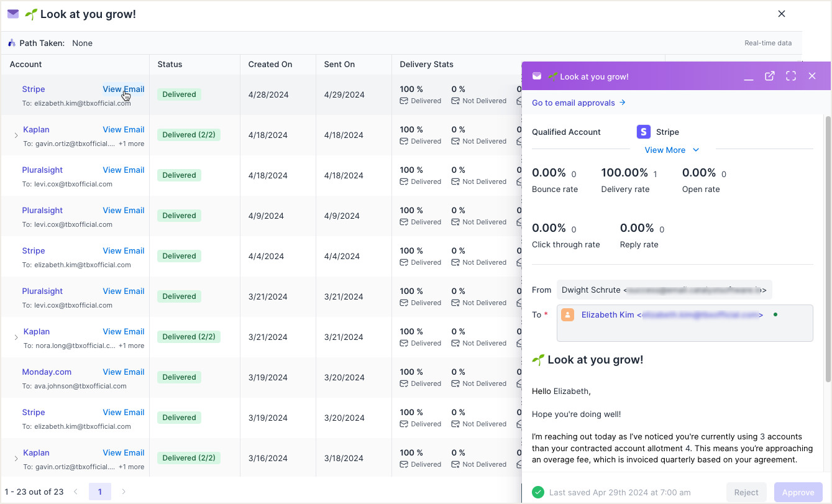Click the green saved checkmark icon

tap(538, 492)
